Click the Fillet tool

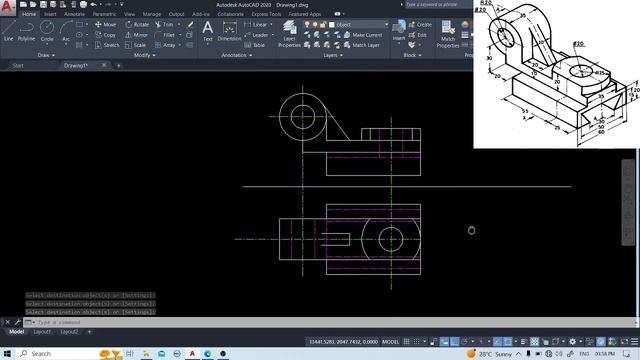pyautogui.click(x=165, y=35)
